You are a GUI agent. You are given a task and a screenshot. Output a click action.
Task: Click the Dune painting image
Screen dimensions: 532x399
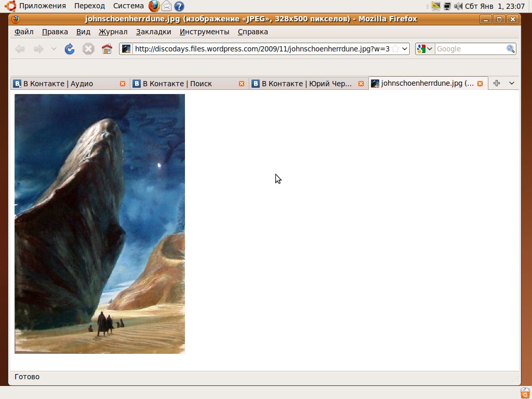pos(100,223)
